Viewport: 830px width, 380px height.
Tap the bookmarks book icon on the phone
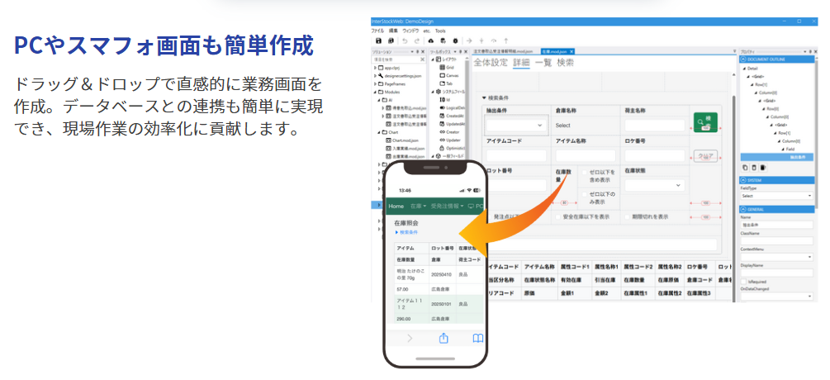pos(477,339)
